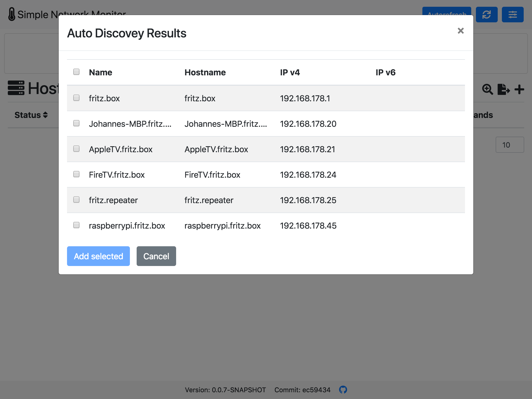
Task: Click the page size field showing 10
Action: [510, 145]
